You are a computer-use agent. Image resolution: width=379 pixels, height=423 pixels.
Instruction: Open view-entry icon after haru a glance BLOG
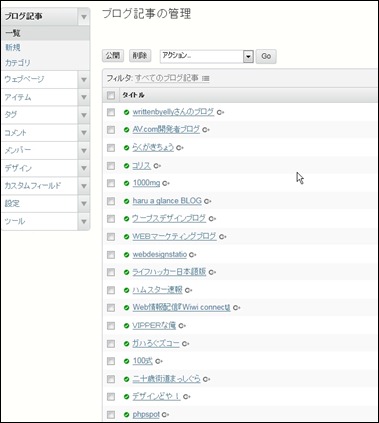[208, 201]
